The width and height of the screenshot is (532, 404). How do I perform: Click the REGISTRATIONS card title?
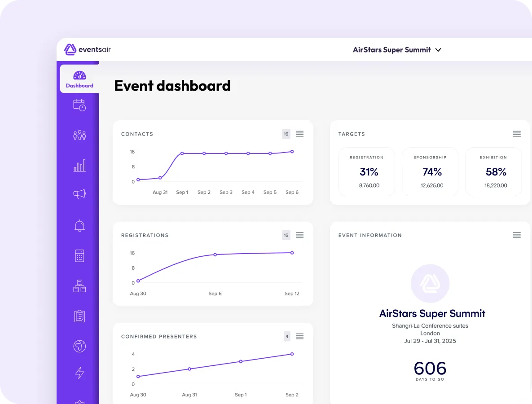point(145,235)
